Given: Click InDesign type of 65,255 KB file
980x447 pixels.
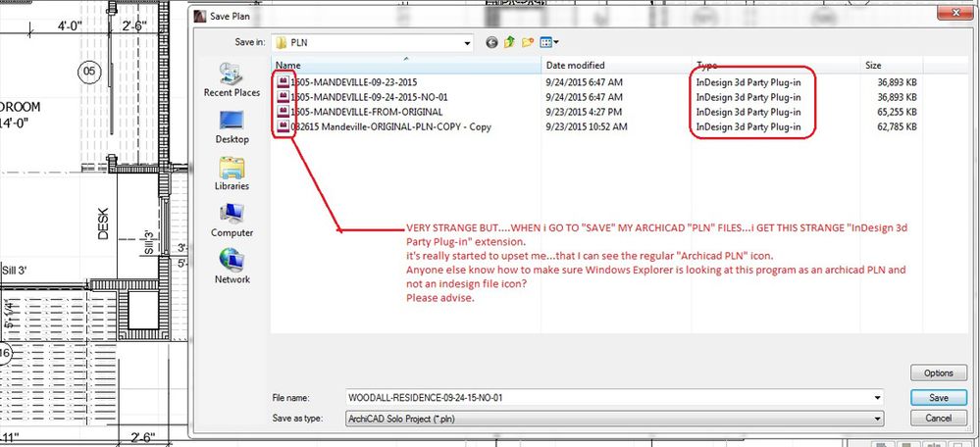Looking at the screenshot, I should click(748, 112).
